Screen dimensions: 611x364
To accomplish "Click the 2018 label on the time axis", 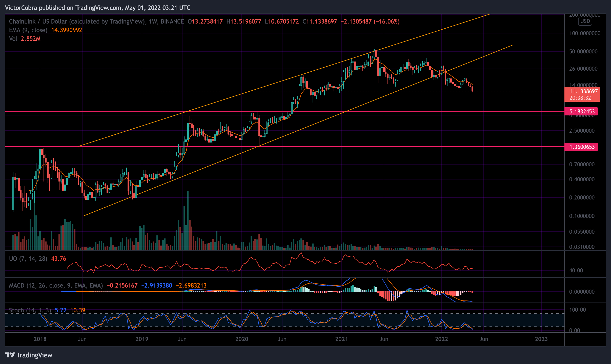I will click(x=40, y=339).
